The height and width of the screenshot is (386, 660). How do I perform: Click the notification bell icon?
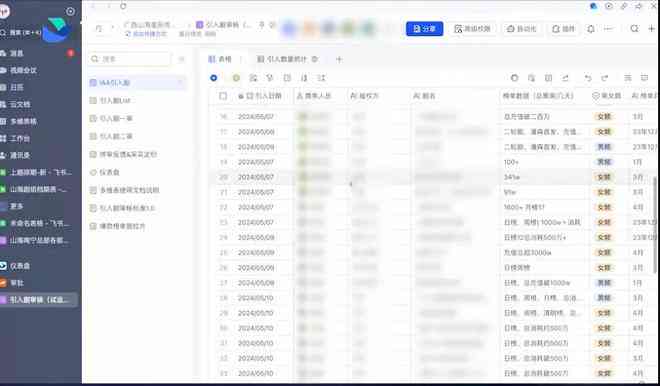591,29
